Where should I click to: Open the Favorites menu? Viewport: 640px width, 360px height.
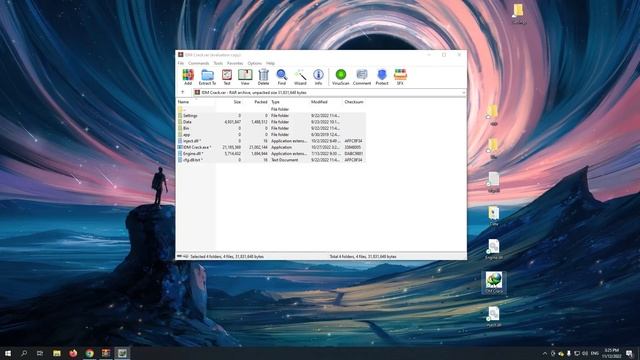coord(235,63)
